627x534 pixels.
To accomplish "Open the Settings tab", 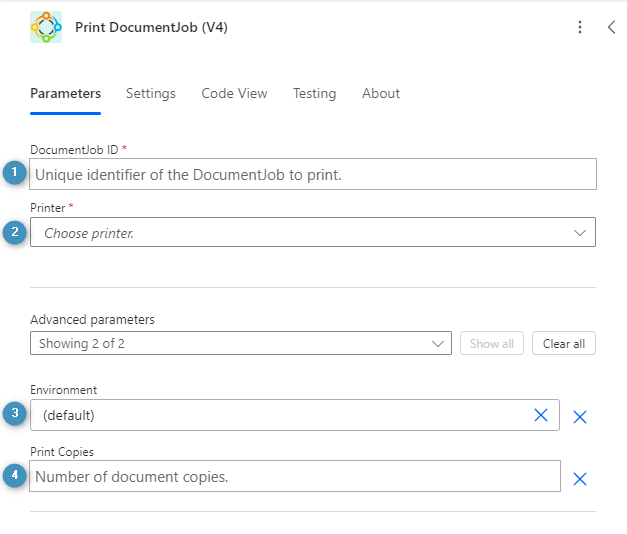I will pyautogui.click(x=151, y=94).
